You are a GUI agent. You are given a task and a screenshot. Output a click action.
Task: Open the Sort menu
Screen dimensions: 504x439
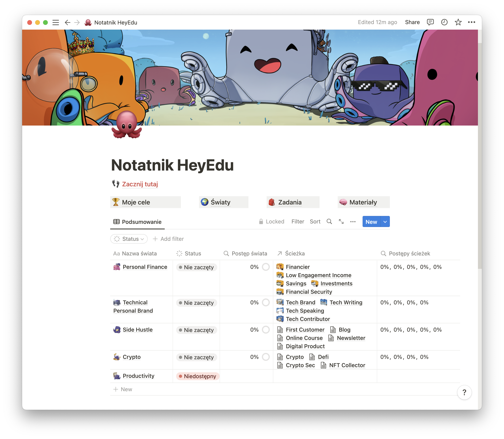coord(315,222)
